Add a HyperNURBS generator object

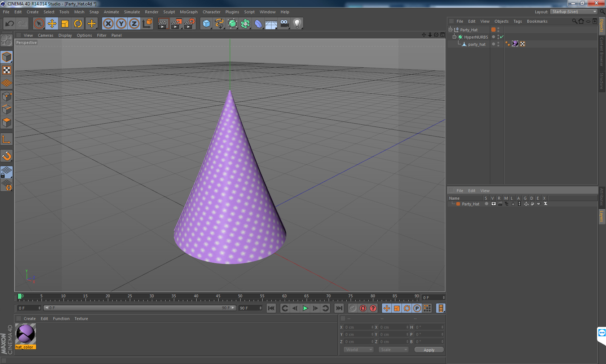pyautogui.click(x=232, y=24)
